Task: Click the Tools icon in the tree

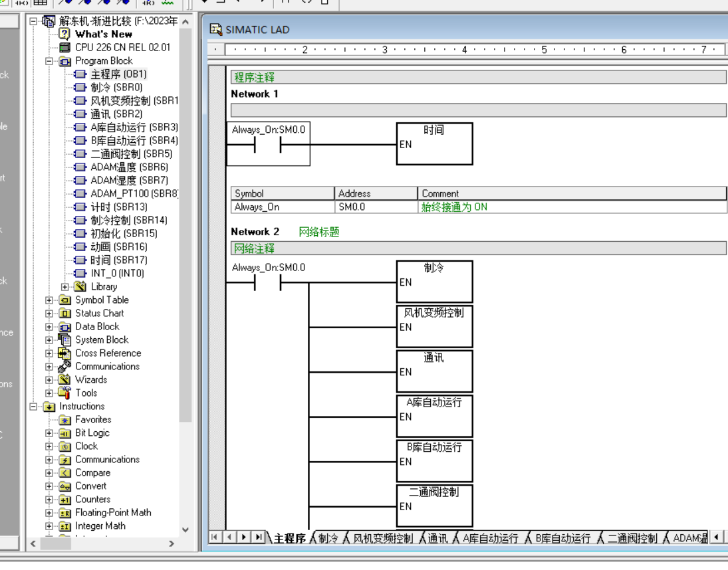Action: point(65,393)
